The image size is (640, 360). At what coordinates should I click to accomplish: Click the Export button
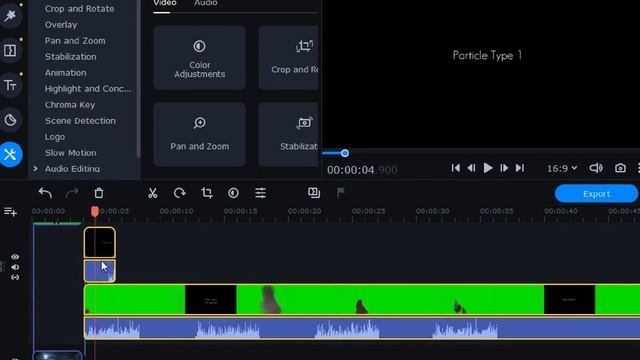coord(596,194)
